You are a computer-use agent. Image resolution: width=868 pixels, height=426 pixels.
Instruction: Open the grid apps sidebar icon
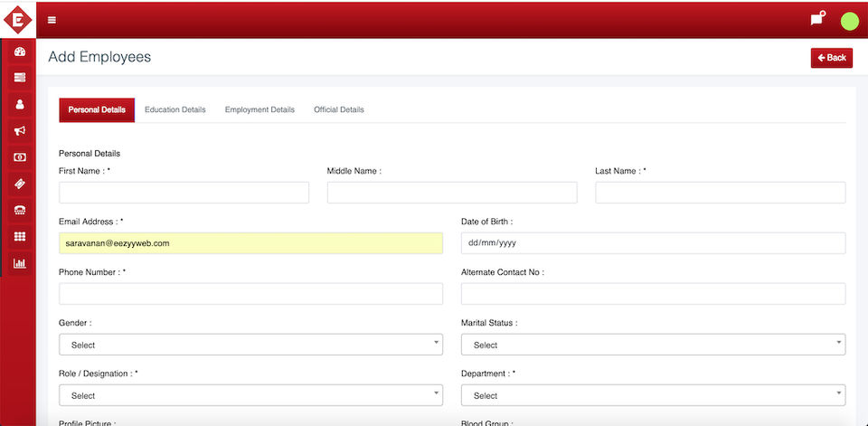(20, 237)
